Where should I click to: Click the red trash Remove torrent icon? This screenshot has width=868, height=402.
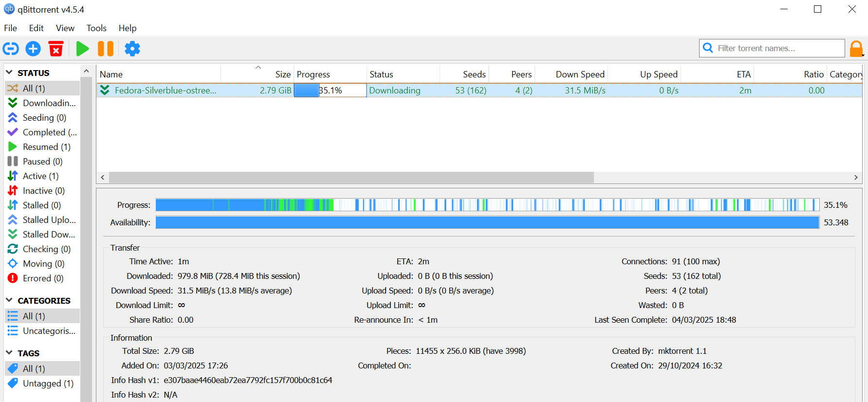(56, 49)
